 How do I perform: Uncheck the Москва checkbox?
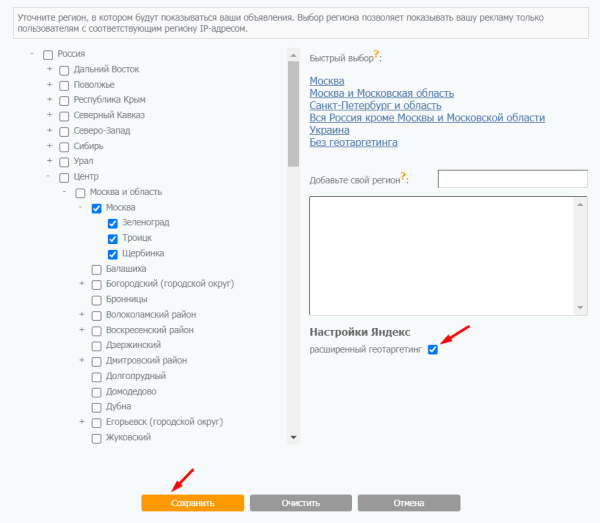97,208
